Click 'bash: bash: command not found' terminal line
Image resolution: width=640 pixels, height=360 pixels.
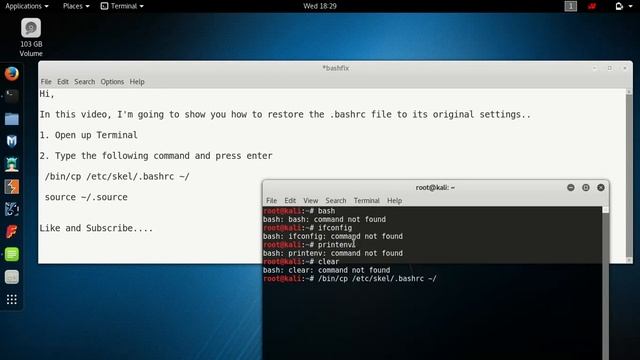point(324,219)
